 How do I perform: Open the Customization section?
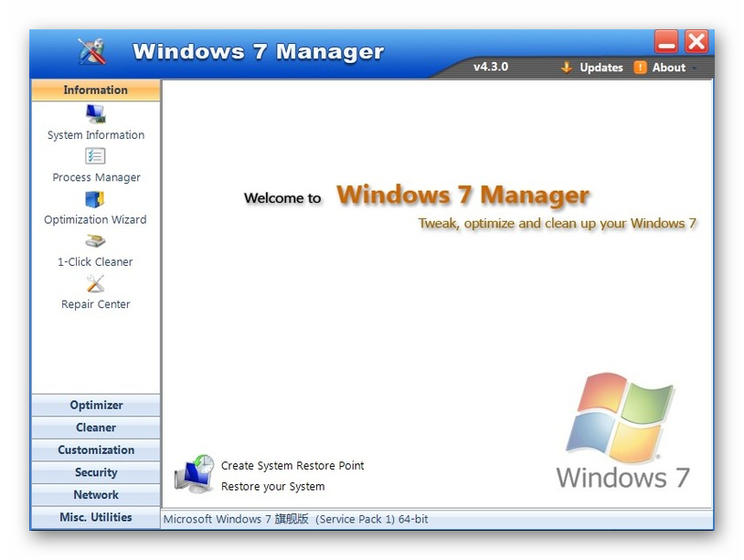96,450
